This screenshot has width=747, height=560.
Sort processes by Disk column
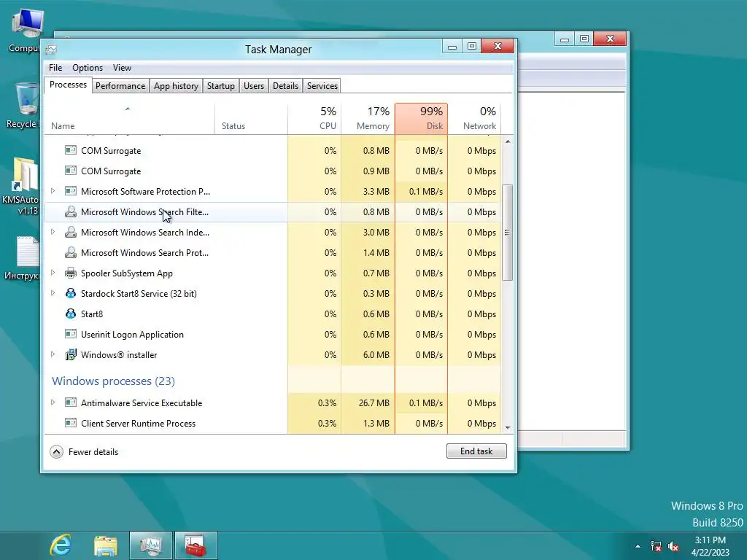421,118
